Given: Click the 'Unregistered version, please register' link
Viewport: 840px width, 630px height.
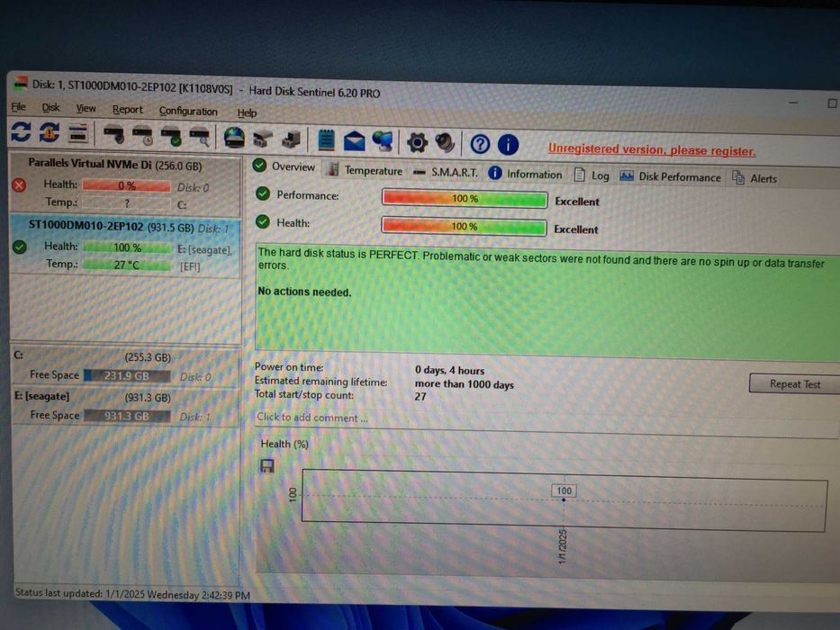Looking at the screenshot, I should tap(652, 149).
